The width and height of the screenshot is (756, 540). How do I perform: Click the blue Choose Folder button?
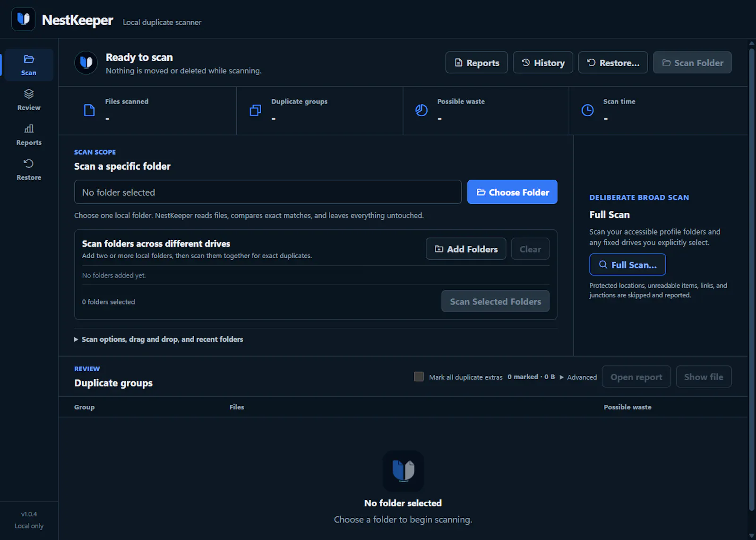point(512,192)
